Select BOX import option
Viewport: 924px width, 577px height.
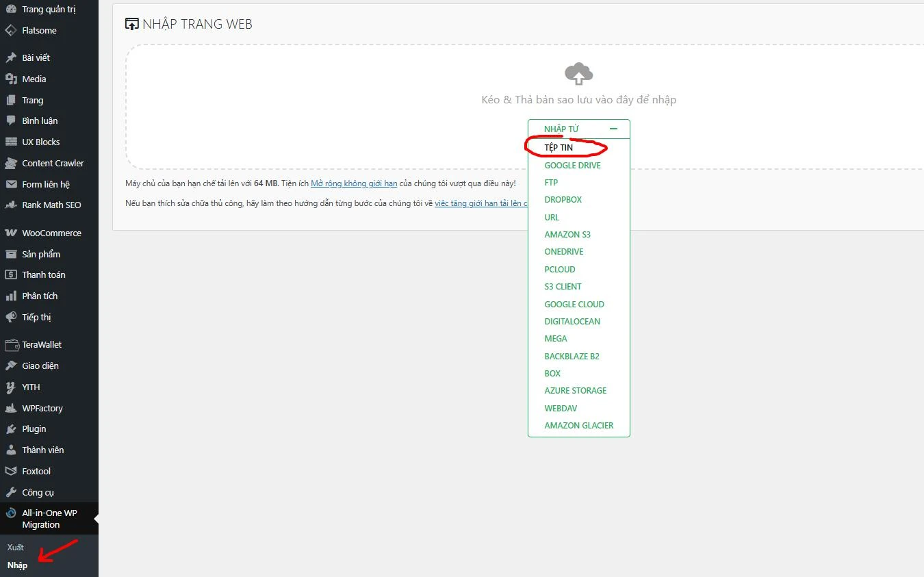(552, 373)
